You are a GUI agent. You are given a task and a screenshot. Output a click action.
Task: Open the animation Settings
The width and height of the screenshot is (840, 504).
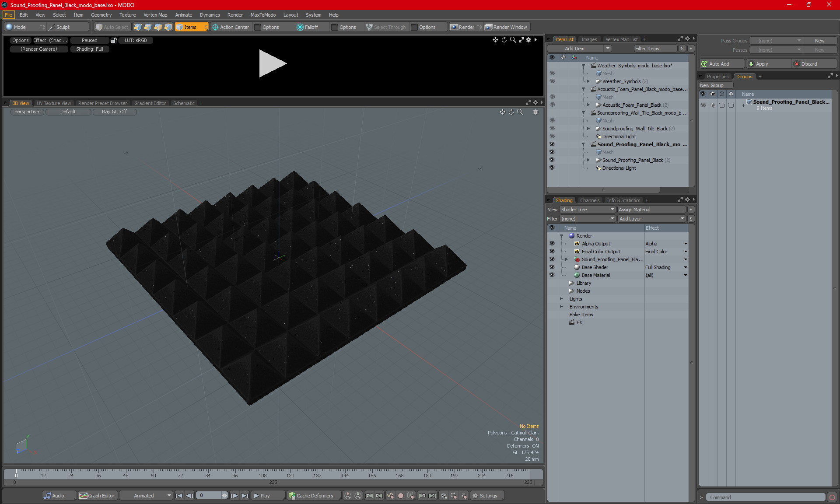click(x=487, y=496)
